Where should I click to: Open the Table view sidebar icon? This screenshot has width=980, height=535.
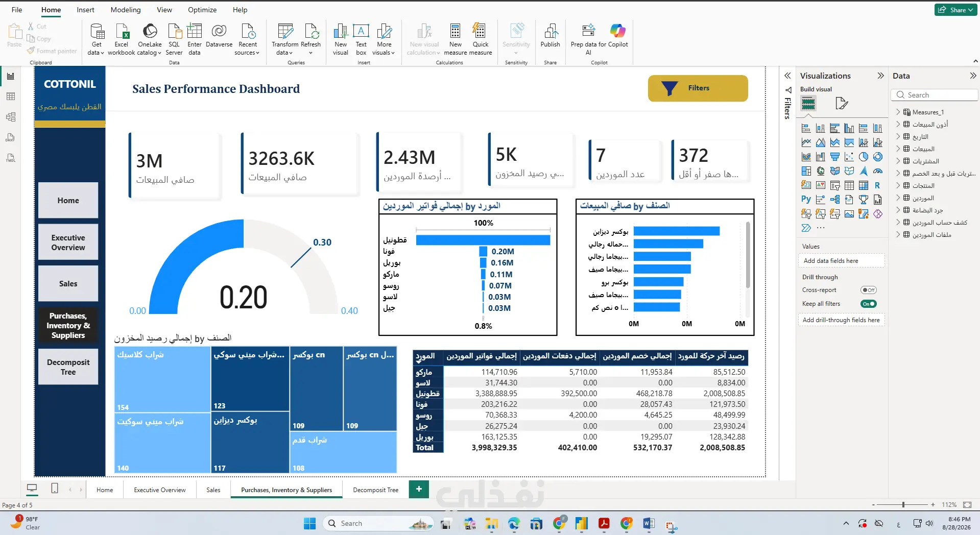point(11,96)
